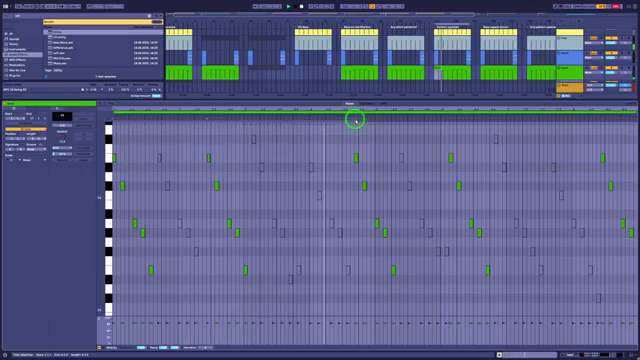Viewport: 640px width, 360px height.
Task: Toggle the browser panel icon in the top-left corner
Action: coord(6,7)
